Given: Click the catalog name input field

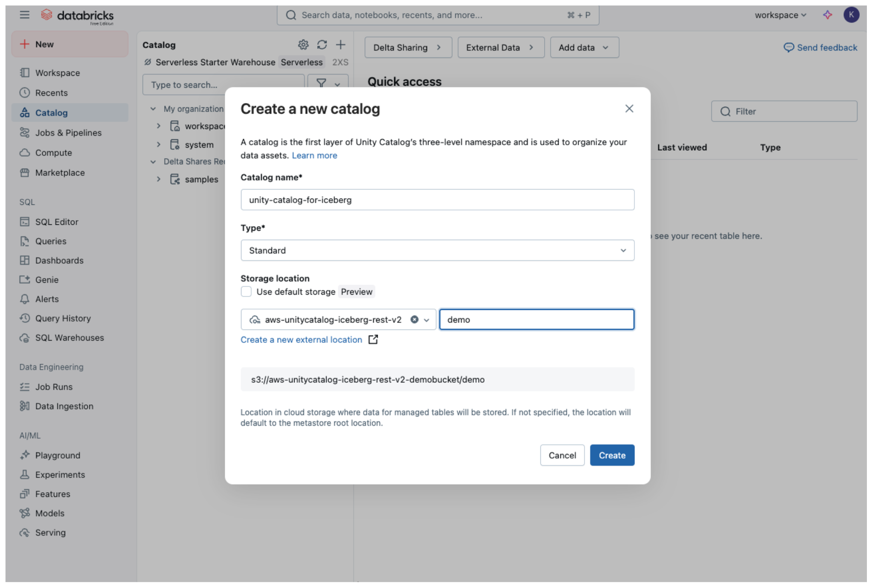Looking at the screenshot, I should click(x=437, y=199).
